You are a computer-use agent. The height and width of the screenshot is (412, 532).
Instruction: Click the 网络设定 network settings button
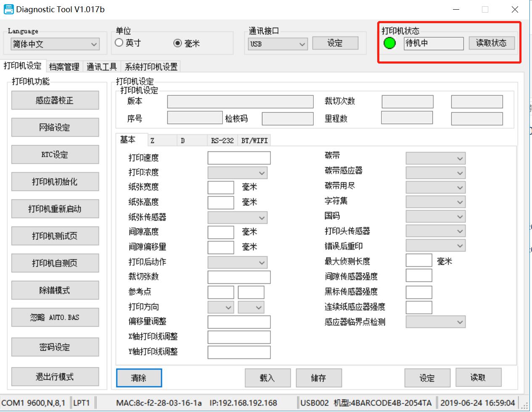pyautogui.click(x=55, y=128)
